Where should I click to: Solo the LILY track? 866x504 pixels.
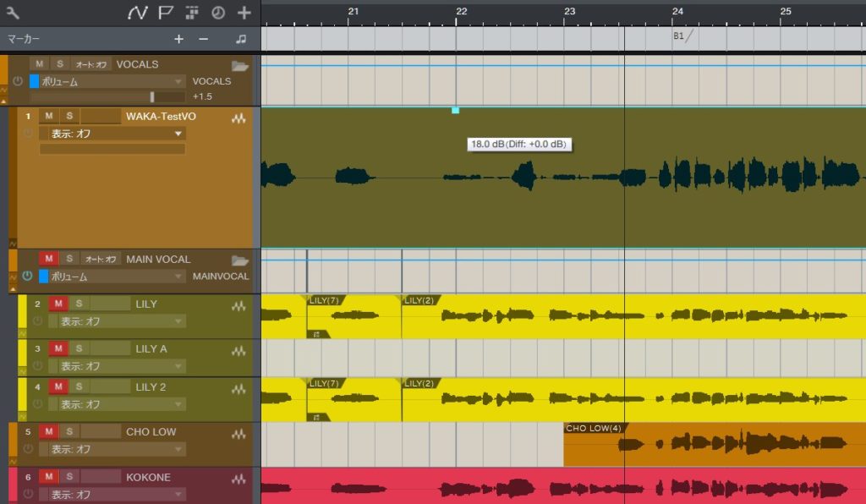(x=79, y=304)
